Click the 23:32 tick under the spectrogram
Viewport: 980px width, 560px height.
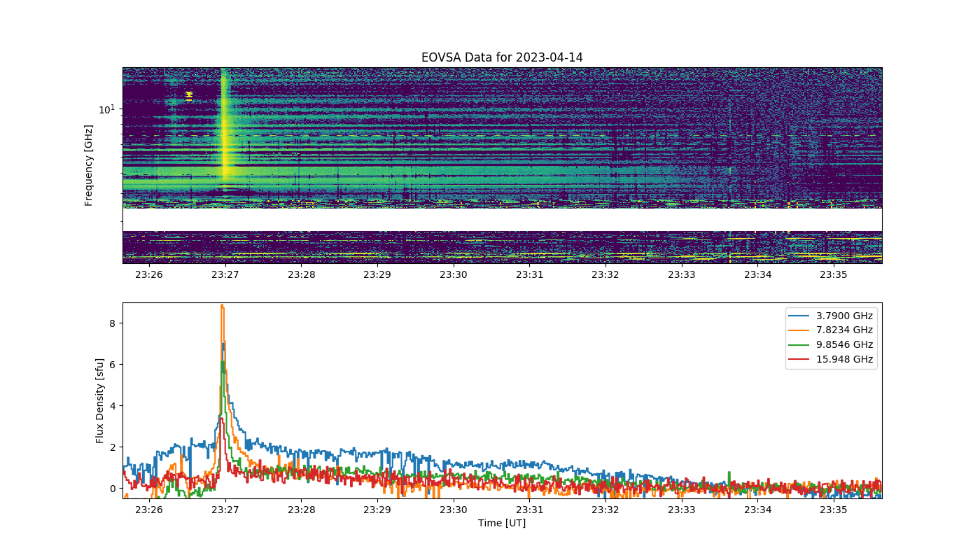(x=605, y=275)
